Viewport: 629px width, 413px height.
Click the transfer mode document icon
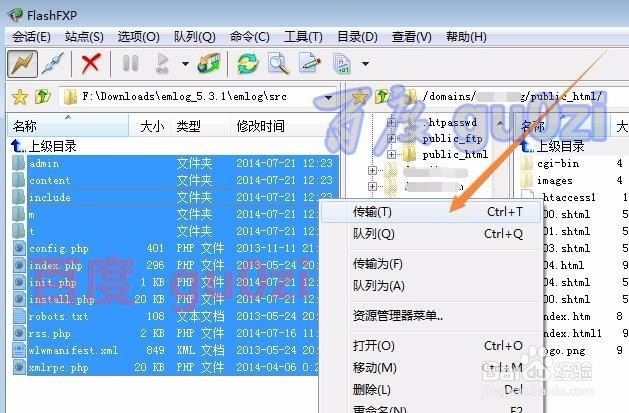point(341,63)
